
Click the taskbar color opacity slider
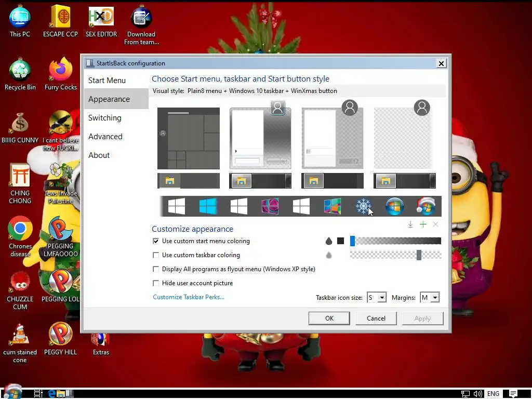click(x=395, y=255)
